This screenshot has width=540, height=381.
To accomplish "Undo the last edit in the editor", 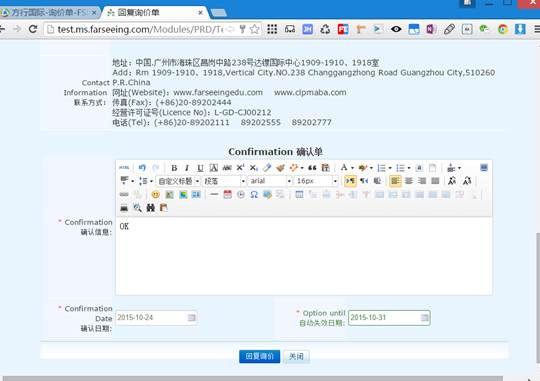I will (142, 168).
